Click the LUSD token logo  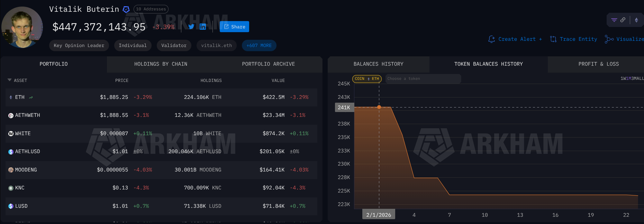11,206
